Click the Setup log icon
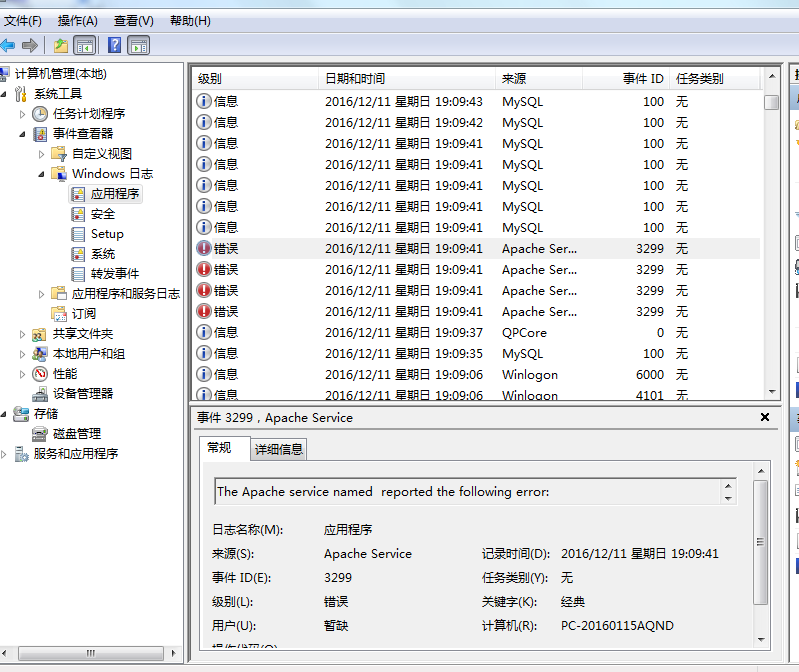Screen dimensions: 799x672 tap(78, 234)
